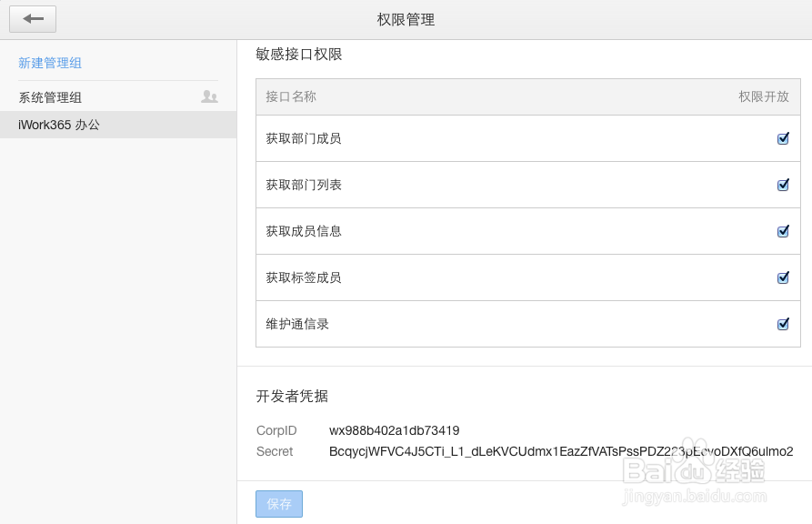
Task: Toggle the 获取成员信息 permission off
Action: pos(783,231)
